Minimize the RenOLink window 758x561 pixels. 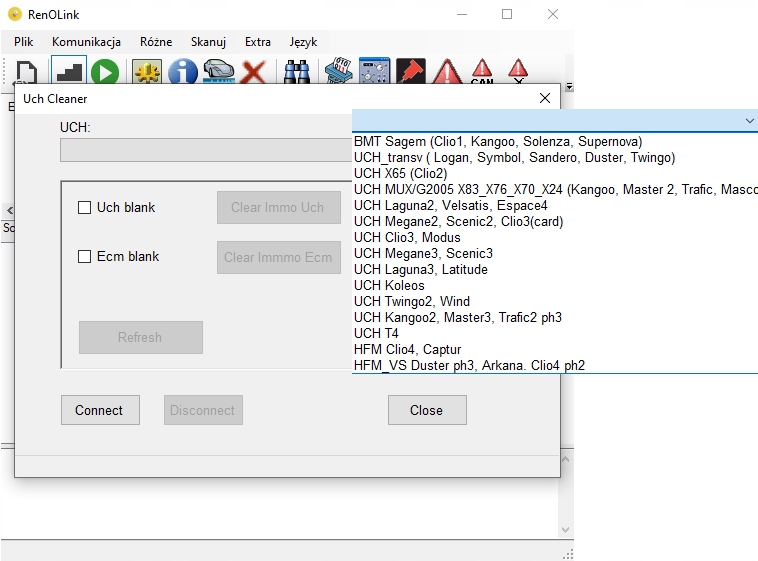pos(462,14)
